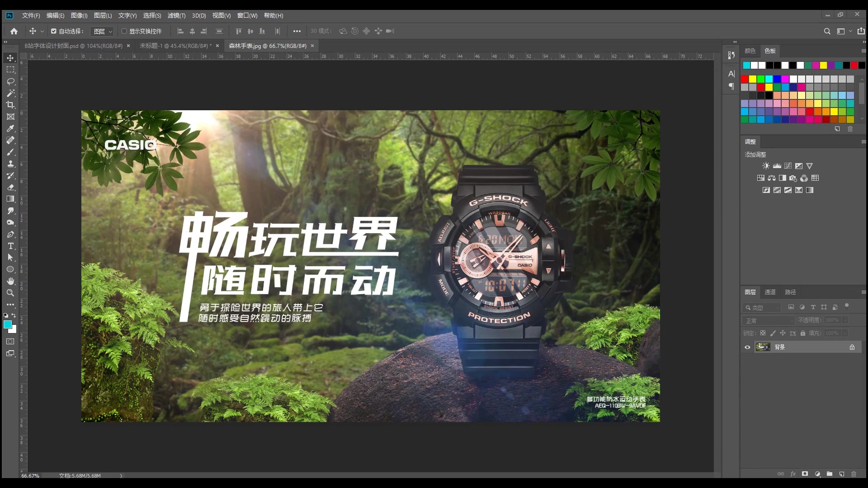Hide the 背景 layer visibility eye

[x=747, y=347]
